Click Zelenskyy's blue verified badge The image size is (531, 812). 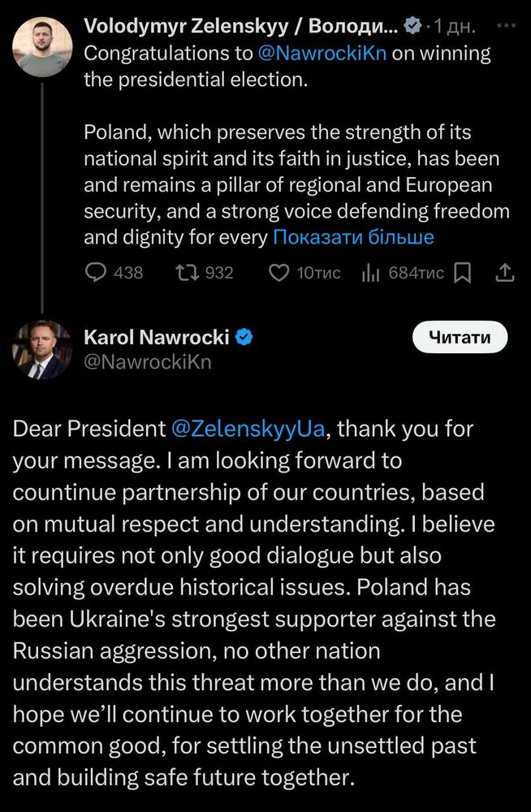tap(412, 27)
